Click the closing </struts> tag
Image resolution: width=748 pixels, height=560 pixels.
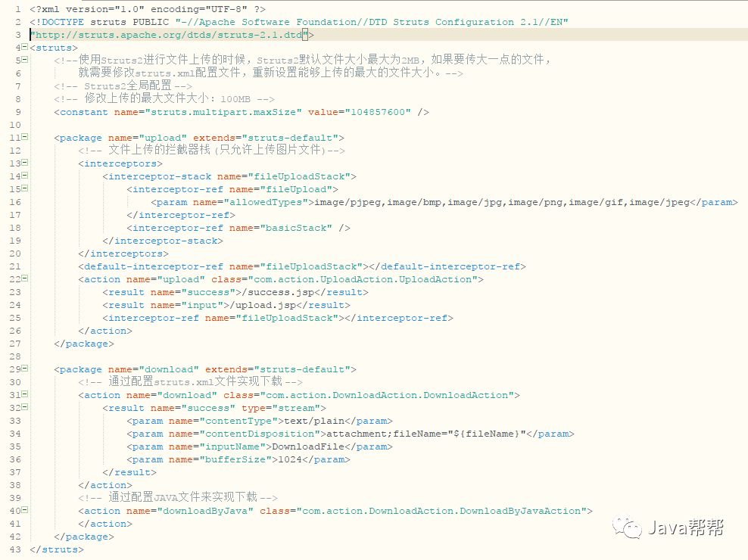click(57, 550)
